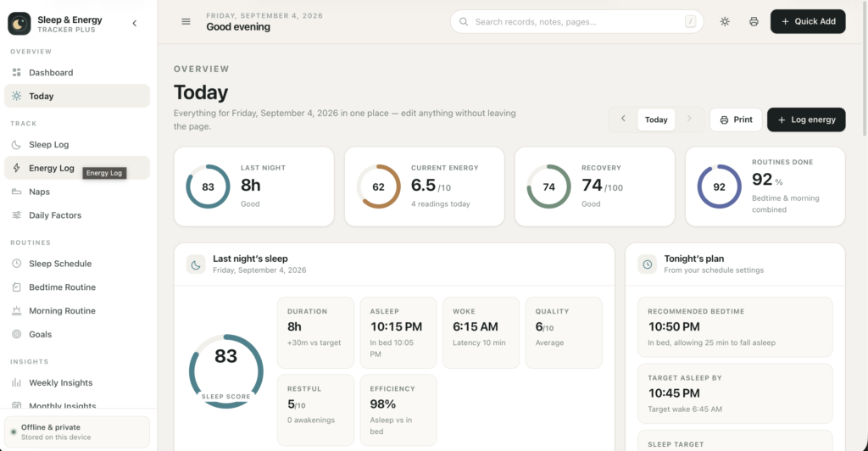Click the Dashboard grid icon

(17, 73)
